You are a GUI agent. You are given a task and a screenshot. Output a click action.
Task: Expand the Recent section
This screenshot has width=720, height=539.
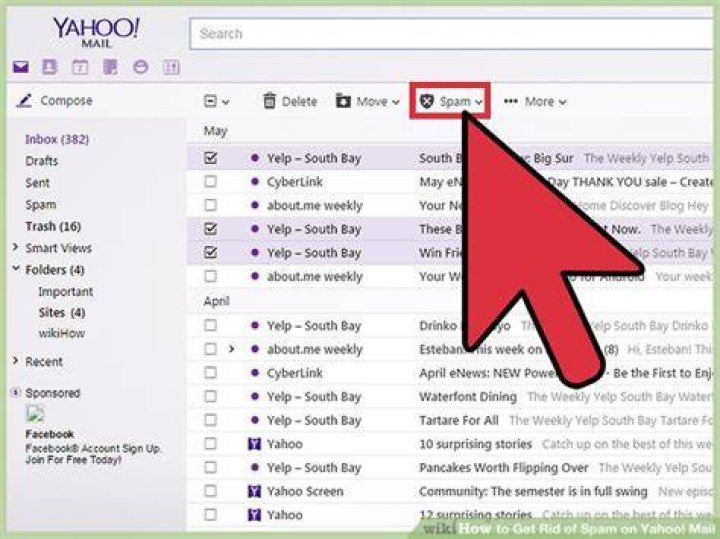pos(16,361)
